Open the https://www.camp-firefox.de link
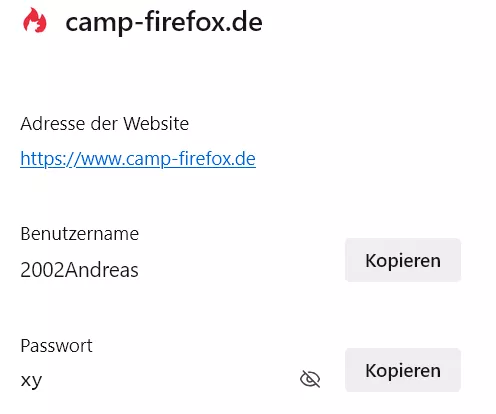 point(138,159)
